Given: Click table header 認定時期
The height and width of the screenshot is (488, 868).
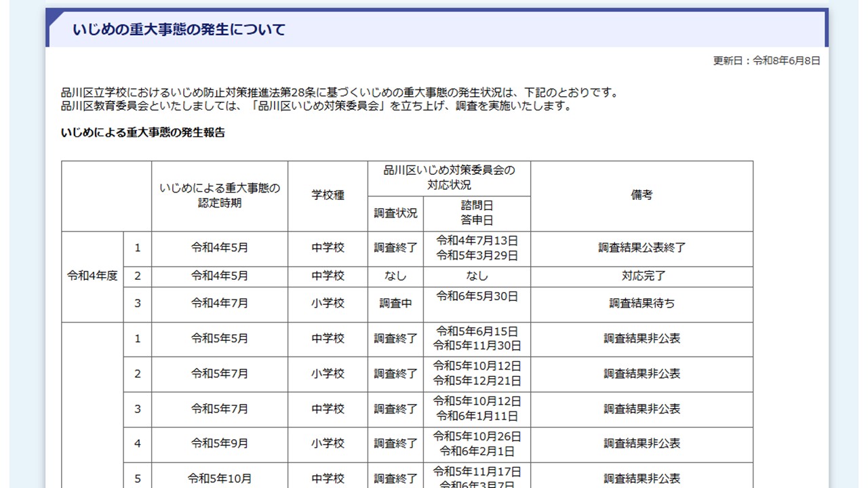Looking at the screenshot, I should coord(220,196).
